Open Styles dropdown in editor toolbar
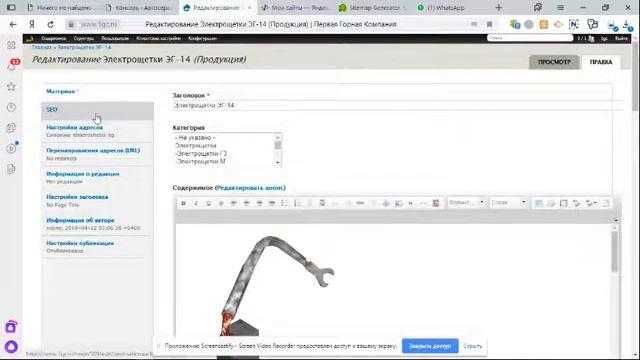The height and width of the screenshot is (360, 640). 509,202
